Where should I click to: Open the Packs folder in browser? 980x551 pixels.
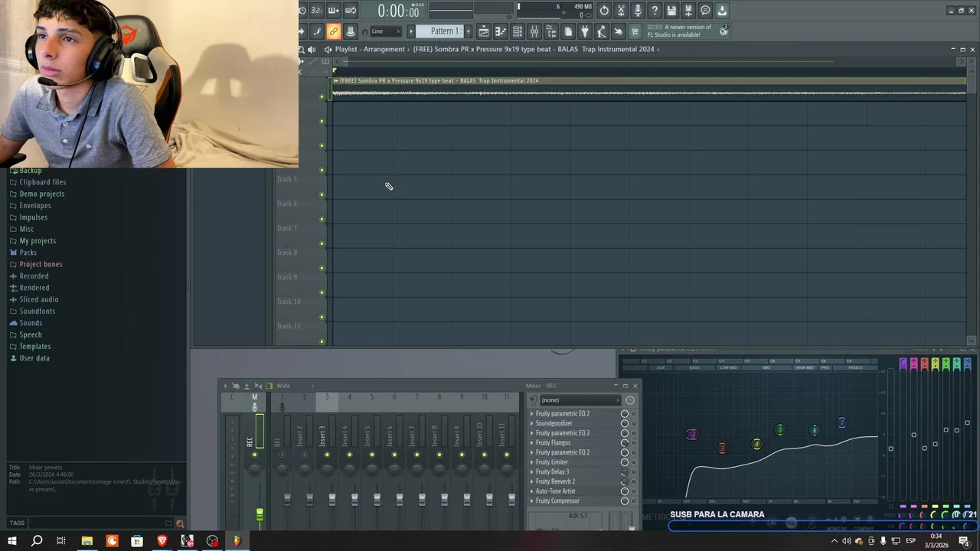coord(28,253)
